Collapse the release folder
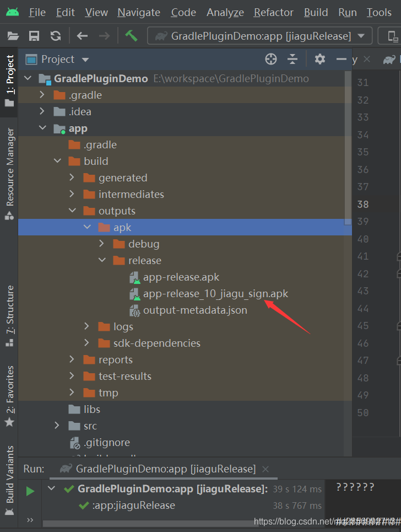Screen dimensions: 401x532 [x=102, y=260]
